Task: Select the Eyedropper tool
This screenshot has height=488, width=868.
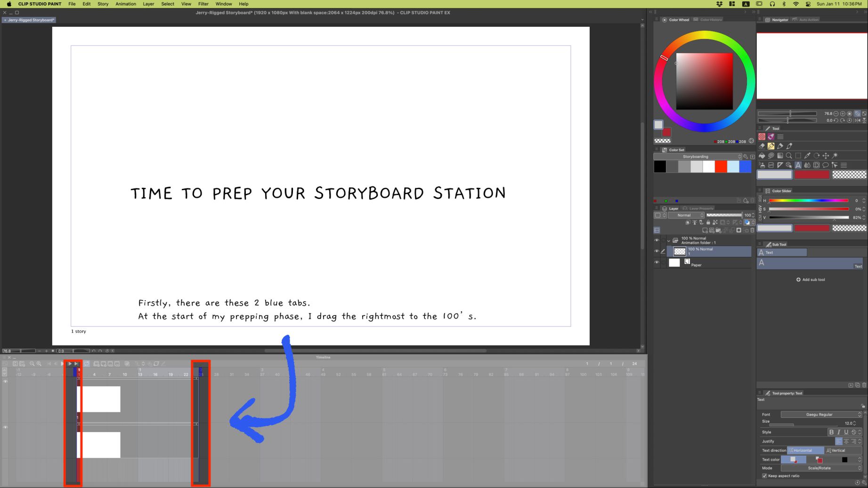Action: 807,155
